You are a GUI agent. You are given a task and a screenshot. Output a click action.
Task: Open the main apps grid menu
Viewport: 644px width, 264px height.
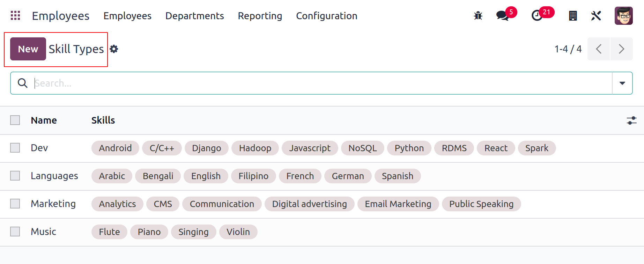[x=15, y=16]
